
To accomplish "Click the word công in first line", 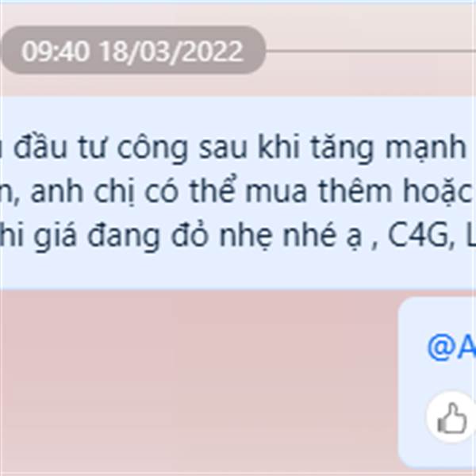I will pyautogui.click(x=152, y=148).
